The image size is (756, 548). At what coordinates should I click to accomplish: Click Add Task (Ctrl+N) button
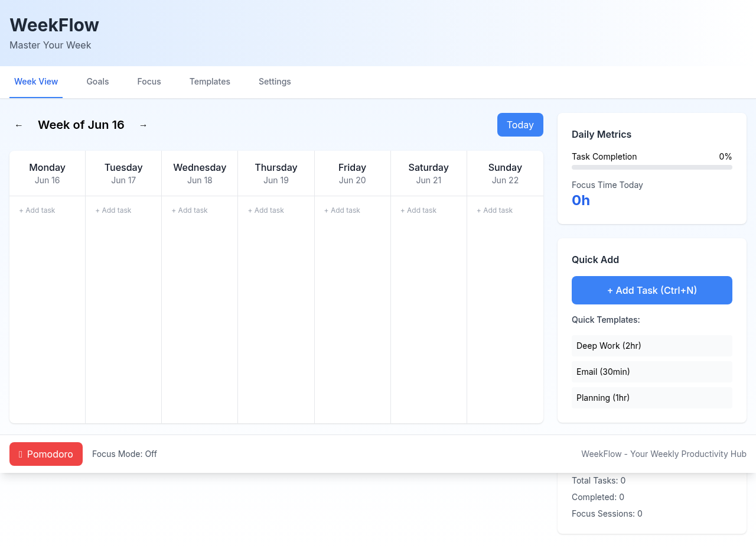click(651, 290)
